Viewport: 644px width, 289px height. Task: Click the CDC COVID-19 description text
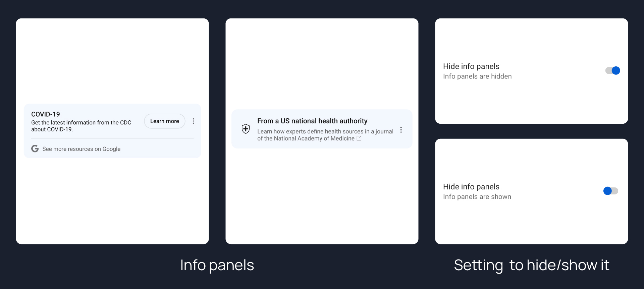[x=81, y=126]
